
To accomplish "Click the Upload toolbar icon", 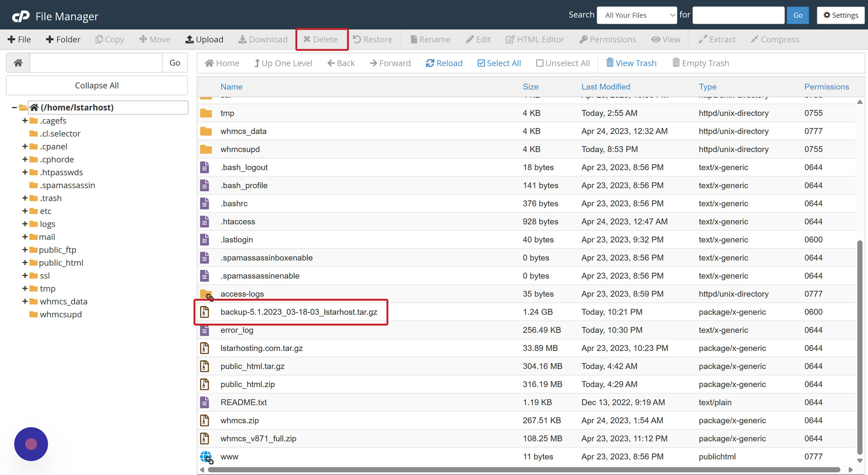I will click(x=190, y=39).
